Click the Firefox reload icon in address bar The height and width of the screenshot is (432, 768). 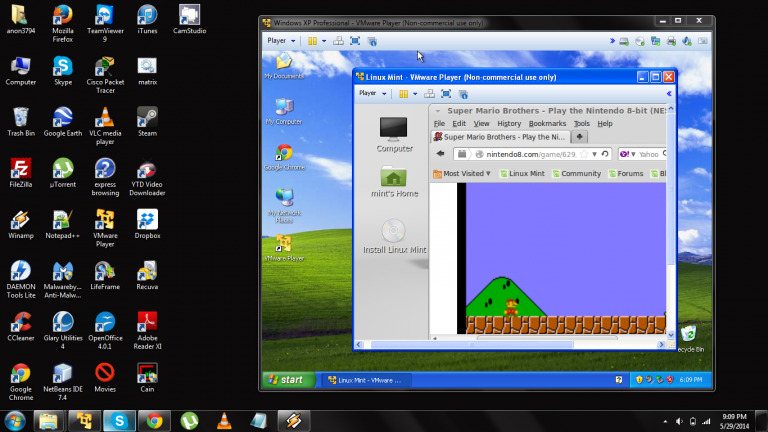click(x=605, y=154)
